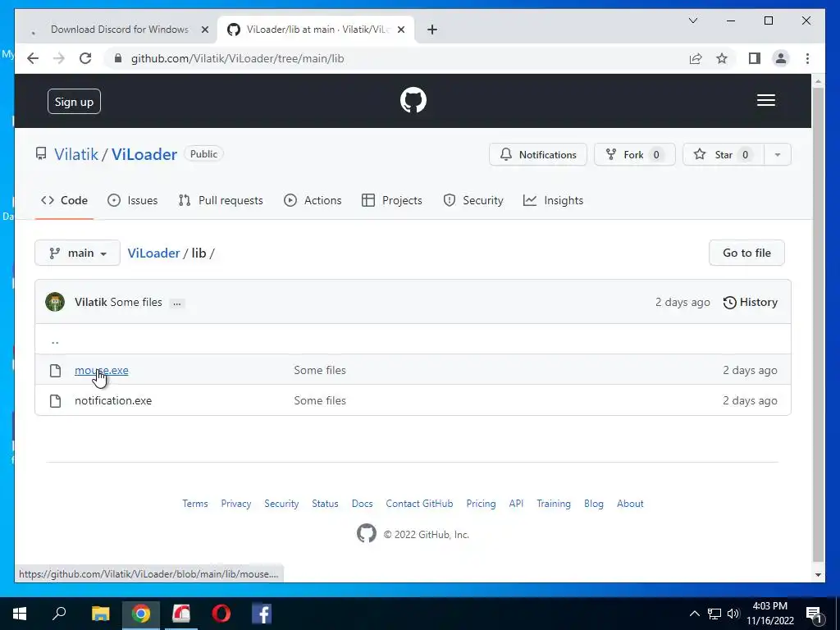Star the repository
The image size is (840, 630).
pos(724,154)
